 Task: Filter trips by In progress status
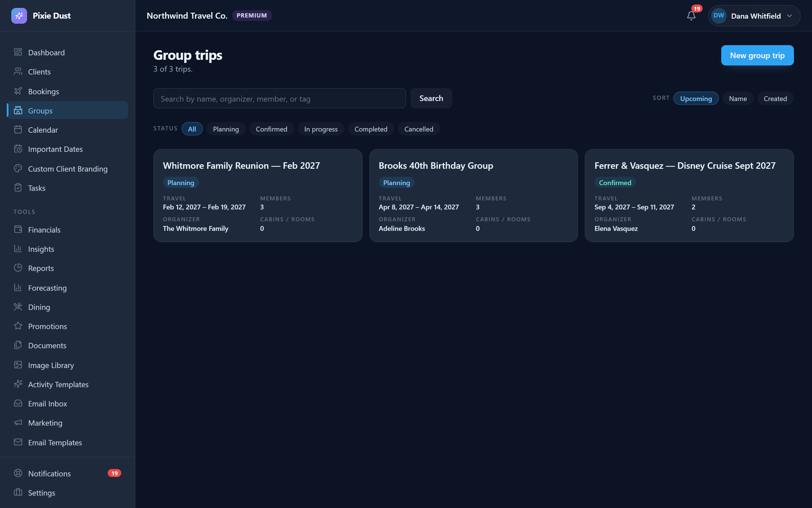click(321, 129)
